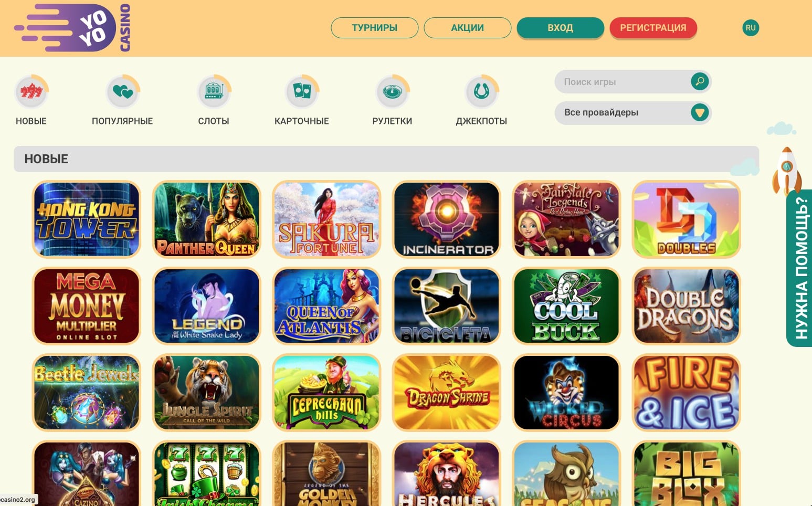Select the Cool Buck game thumbnail
Viewport: 812px width, 506px height.
click(x=566, y=306)
